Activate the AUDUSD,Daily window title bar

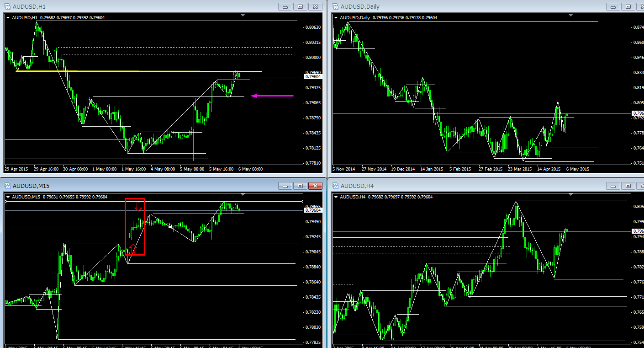[x=457, y=6]
